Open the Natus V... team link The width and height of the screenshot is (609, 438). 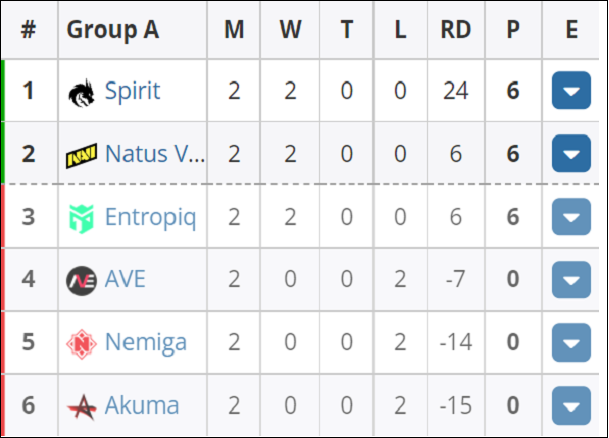155,154
